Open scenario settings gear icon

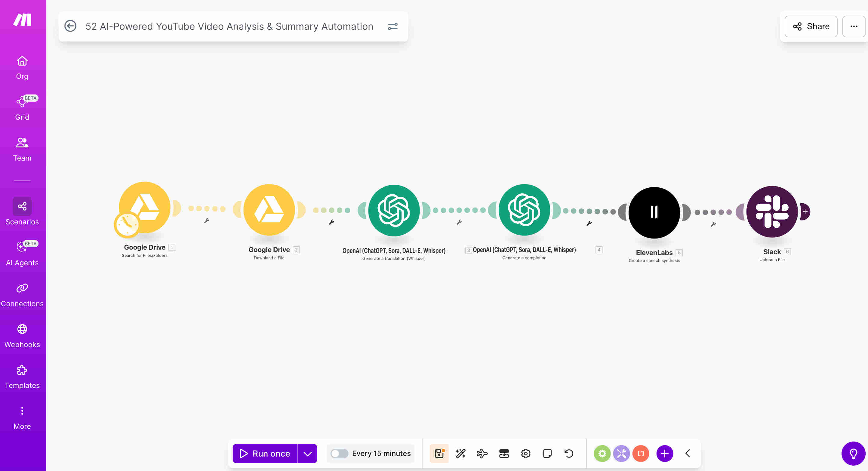(526, 454)
